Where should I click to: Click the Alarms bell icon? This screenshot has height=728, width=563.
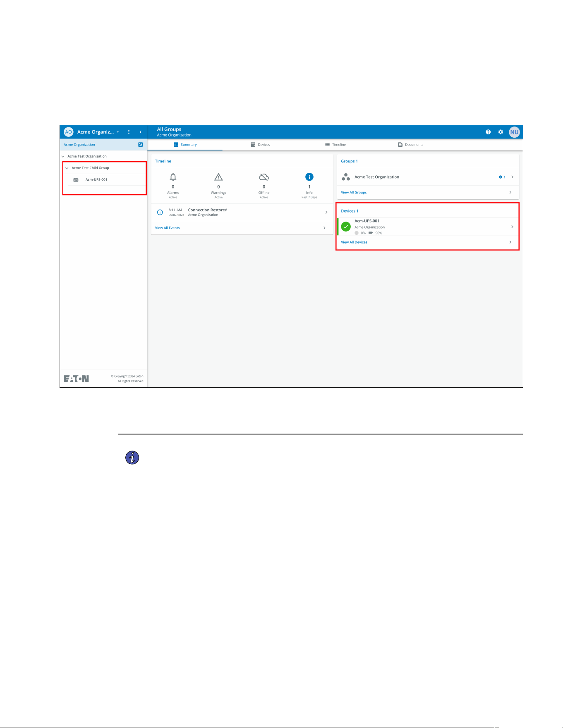[x=173, y=177]
